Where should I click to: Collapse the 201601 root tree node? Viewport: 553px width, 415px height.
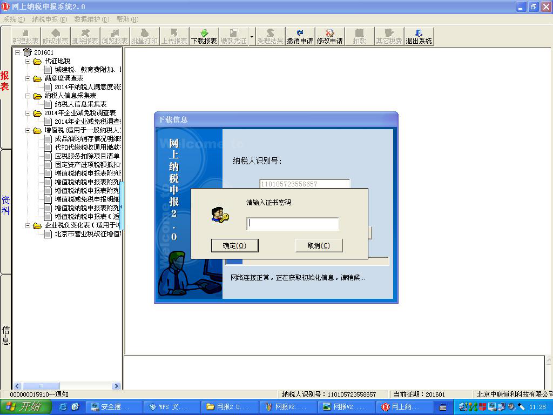coord(17,53)
